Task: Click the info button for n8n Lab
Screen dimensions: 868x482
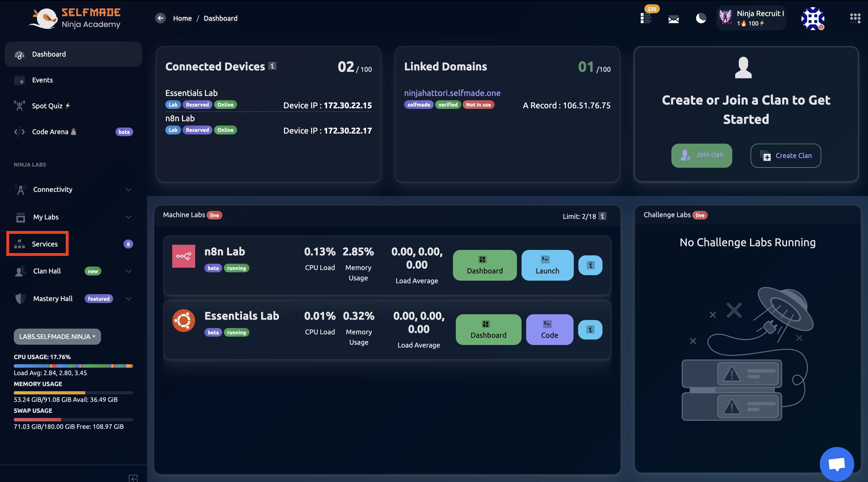Action: pyautogui.click(x=590, y=265)
